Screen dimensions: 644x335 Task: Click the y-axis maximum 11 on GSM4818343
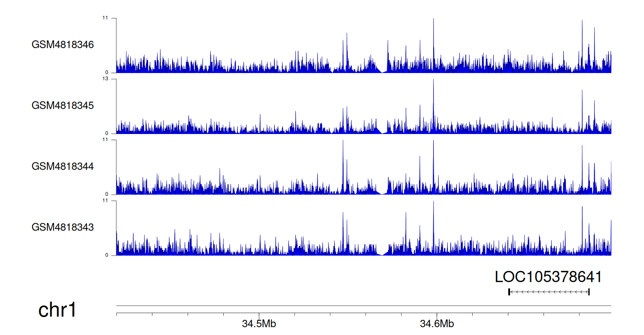click(x=105, y=201)
